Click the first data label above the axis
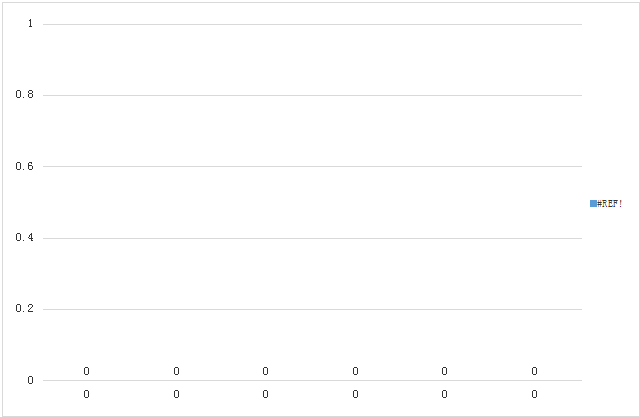The image size is (640, 417). tap(87, 371)
